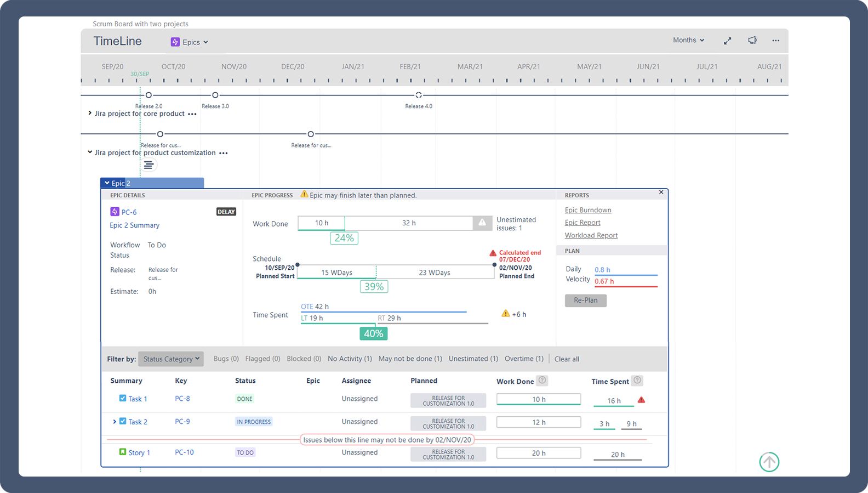Click the fullscreen expand arrows icon

click(727, 41)
